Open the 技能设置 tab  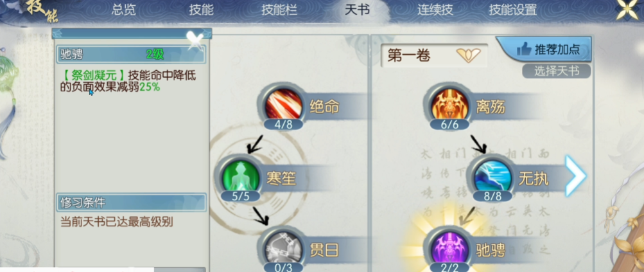coord(512,10)
